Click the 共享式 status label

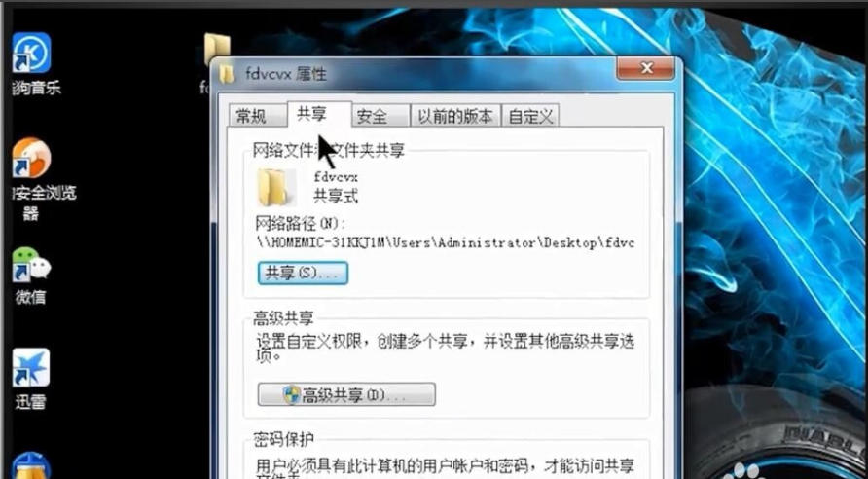[x=336, y=196]
